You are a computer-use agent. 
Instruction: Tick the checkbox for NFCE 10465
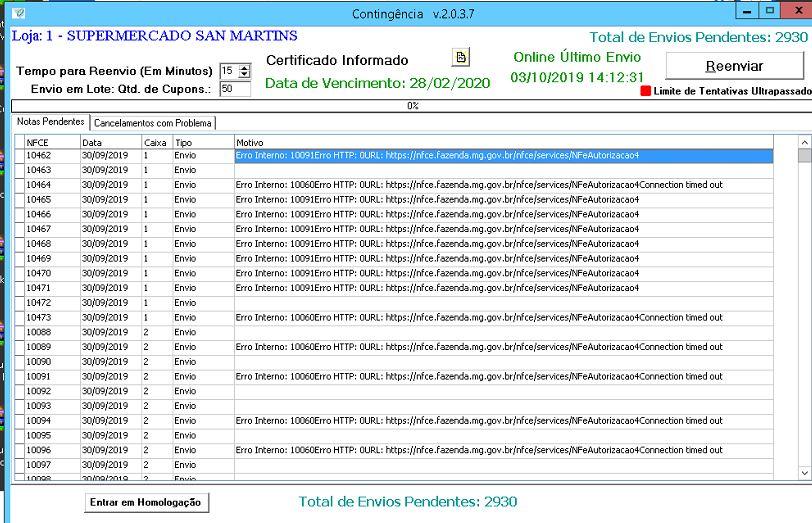[19, 199]
